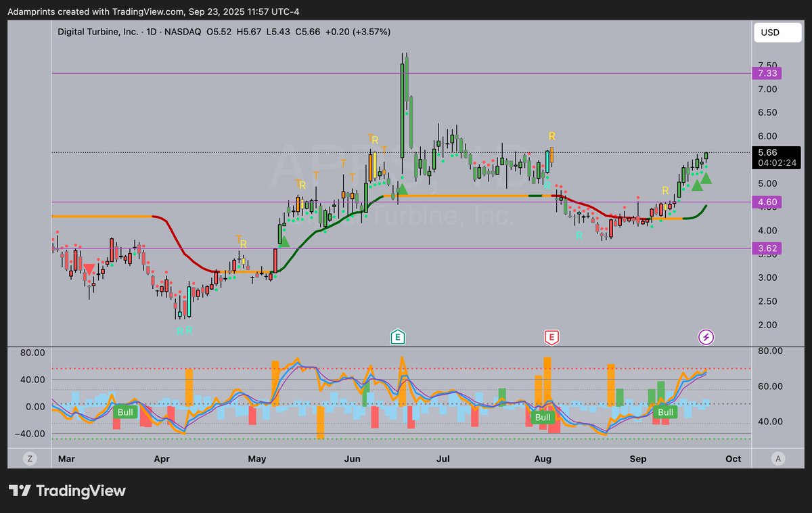
Task: Click 2.00 on the price scale
Action: tap(767, 325)
